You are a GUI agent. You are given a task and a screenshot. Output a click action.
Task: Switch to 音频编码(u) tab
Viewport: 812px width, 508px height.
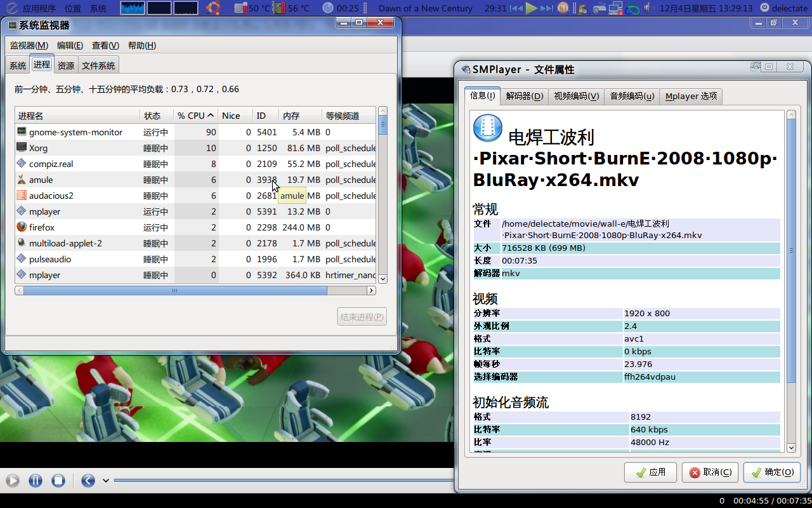tap(632, 96)
